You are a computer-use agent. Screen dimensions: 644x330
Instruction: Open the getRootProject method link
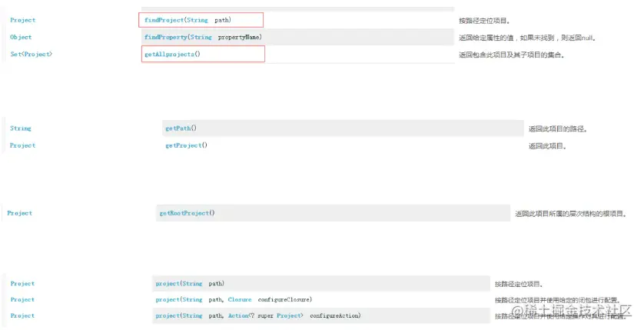click(x=184, y=213)
